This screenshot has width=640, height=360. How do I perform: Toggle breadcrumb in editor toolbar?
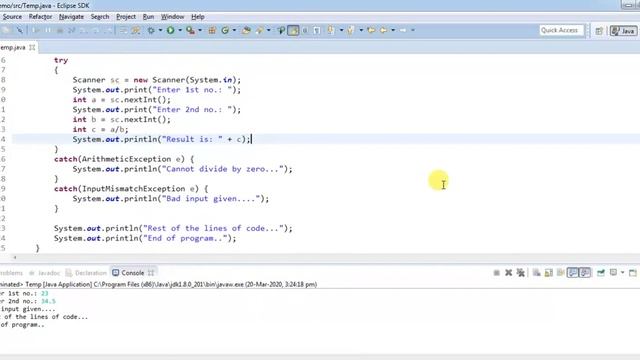coord(281,30)
